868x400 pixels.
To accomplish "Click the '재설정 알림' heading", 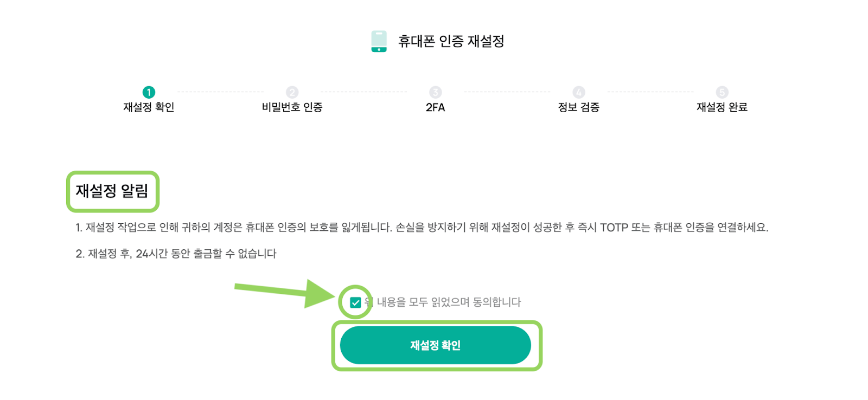I will coord(112,191).
